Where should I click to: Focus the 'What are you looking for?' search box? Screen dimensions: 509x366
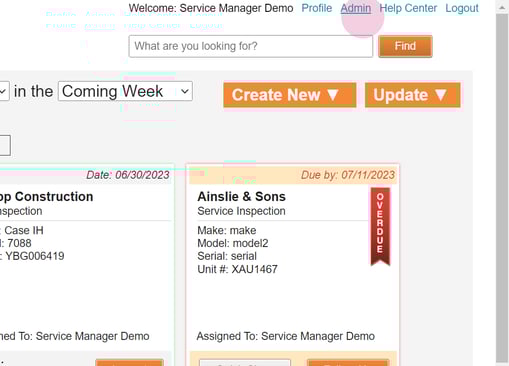pos(251,46)
